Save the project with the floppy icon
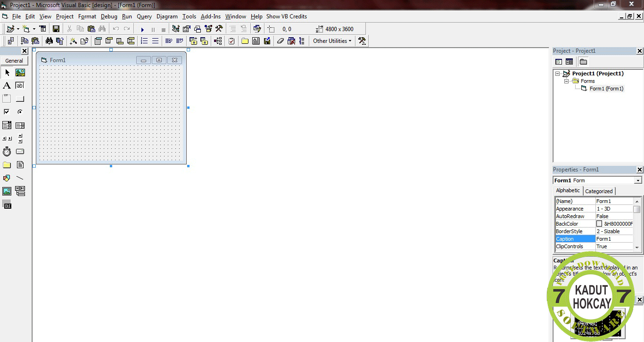Viewport: 644px width, 342px height. (56, 29)
